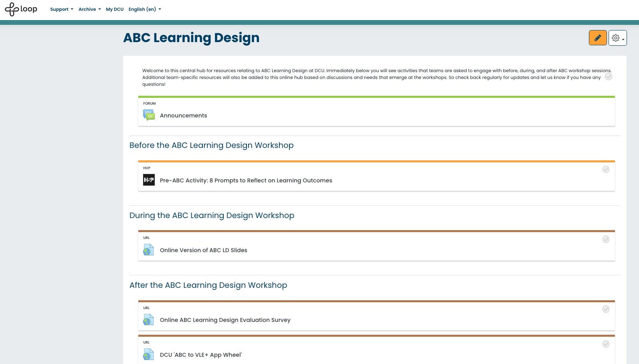Turn editing on with pencil icon
This screenshot has width=639, height=364.
(597, 38)
